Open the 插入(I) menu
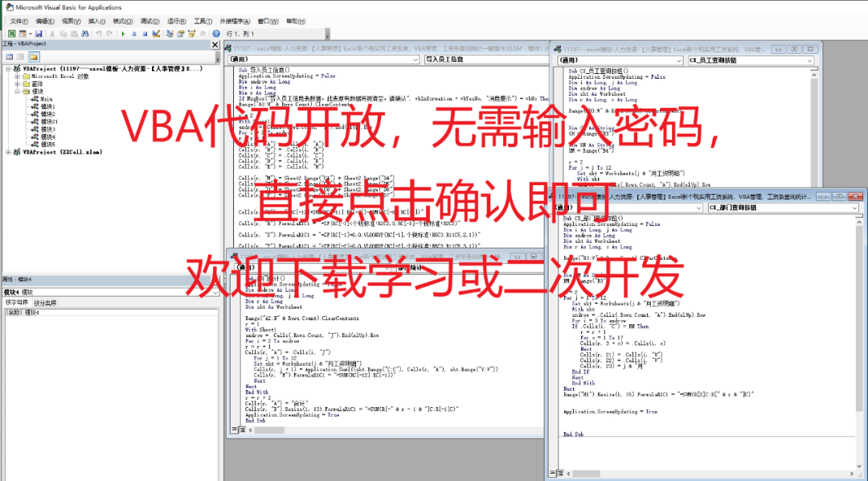The image size is (868, 481). click(x=96, y=21)
